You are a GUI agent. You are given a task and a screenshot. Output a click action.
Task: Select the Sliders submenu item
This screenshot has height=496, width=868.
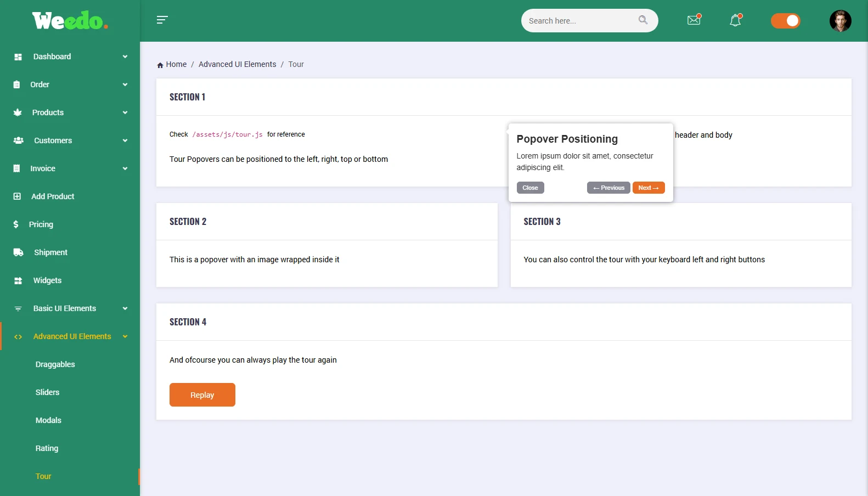pos(48,392)
